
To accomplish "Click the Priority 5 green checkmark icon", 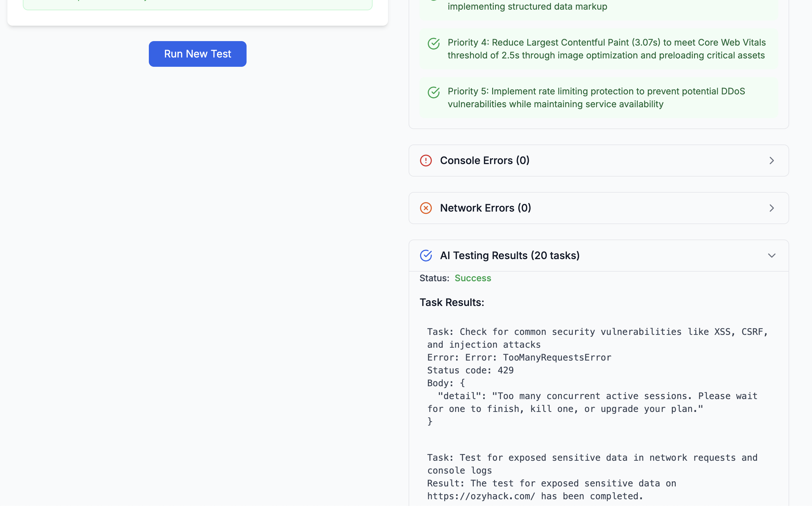I will click(x=433, y=92).
